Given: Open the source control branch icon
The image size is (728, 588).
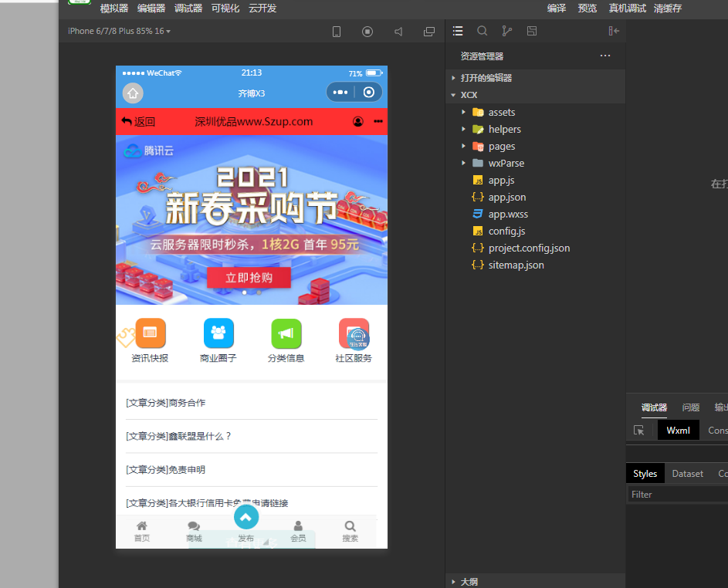Looking at the screenshot, I should 507,31.
